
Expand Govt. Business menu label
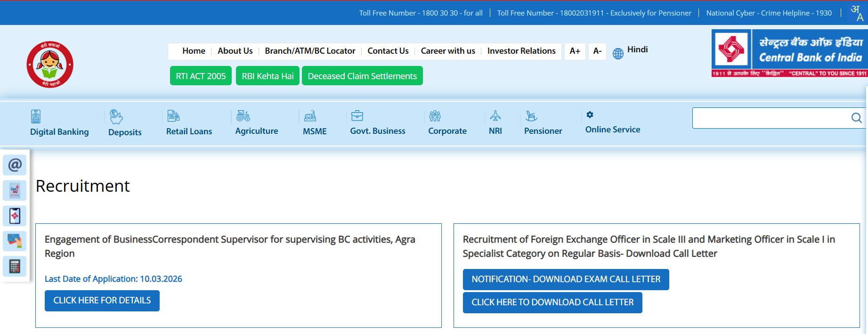click(x=378, y=131)
